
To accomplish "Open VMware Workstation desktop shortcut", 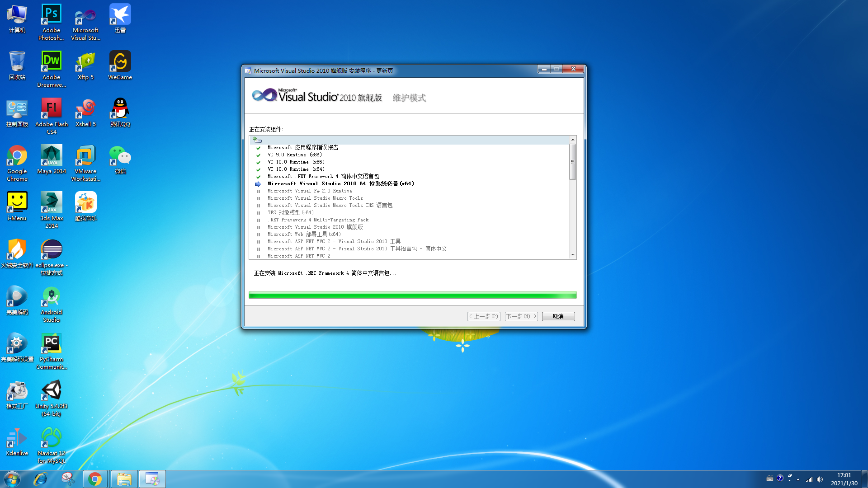I will coord(85,163).
